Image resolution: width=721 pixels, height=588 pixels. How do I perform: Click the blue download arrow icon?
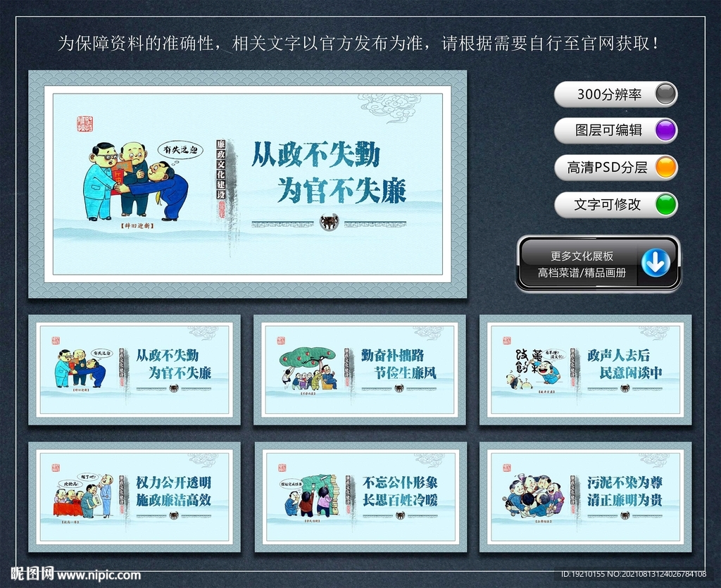[x=656, y=263]
